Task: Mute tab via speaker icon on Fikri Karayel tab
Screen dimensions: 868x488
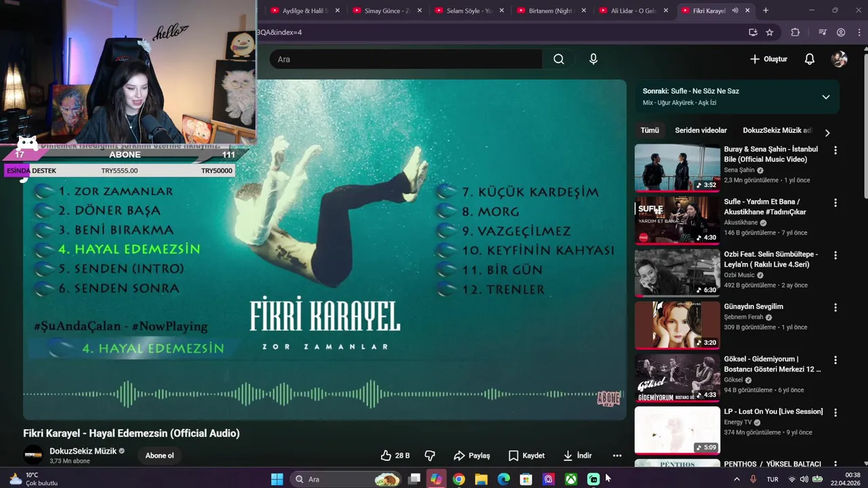Action: (735, 11)
